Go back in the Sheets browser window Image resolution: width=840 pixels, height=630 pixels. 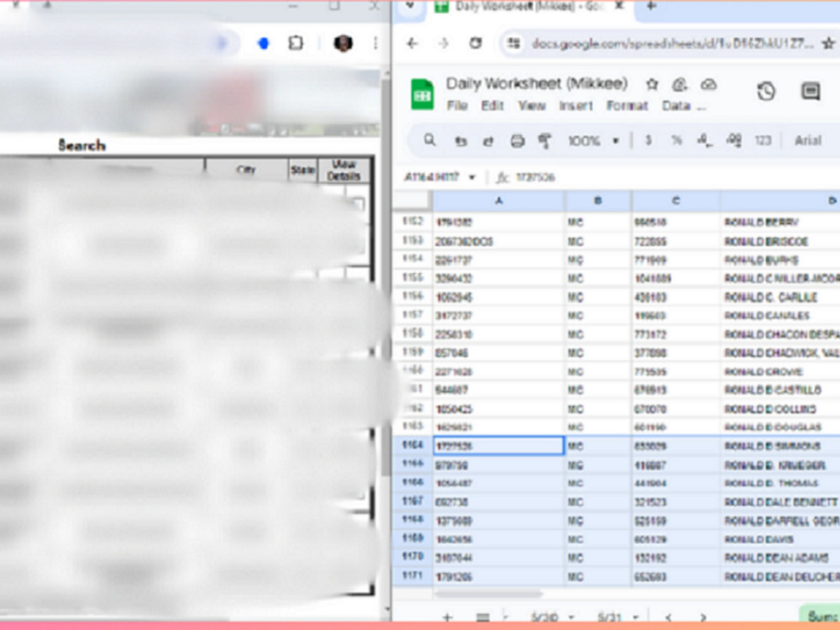412,44
